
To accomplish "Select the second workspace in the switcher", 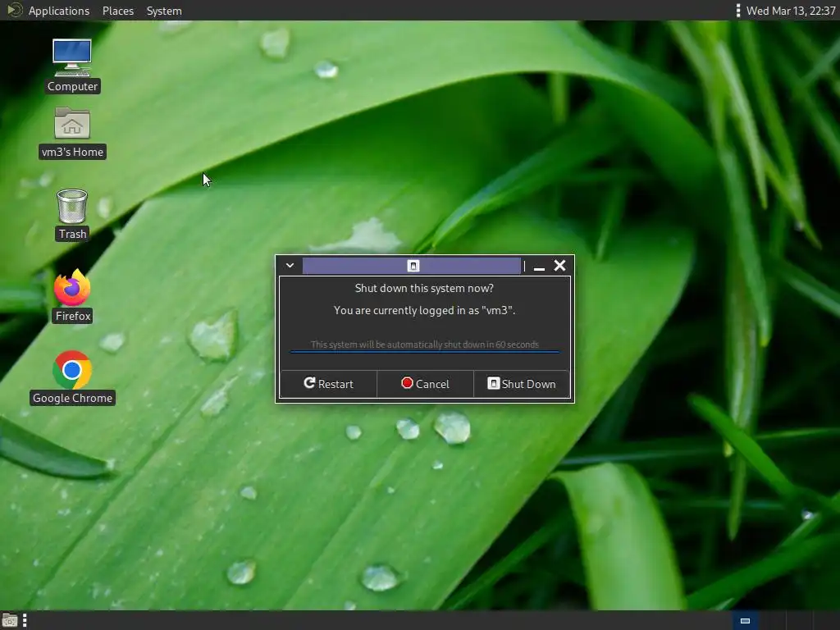I will click(772, 621).
